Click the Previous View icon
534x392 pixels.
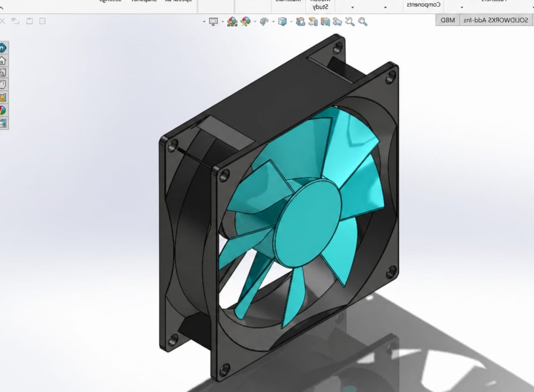(x=337, y=22)
